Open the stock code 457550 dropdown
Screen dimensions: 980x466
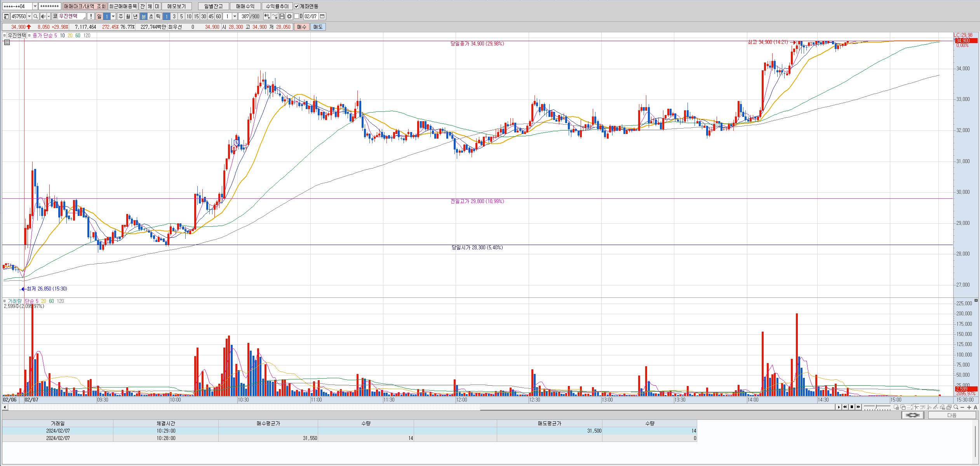click(30, 16)
